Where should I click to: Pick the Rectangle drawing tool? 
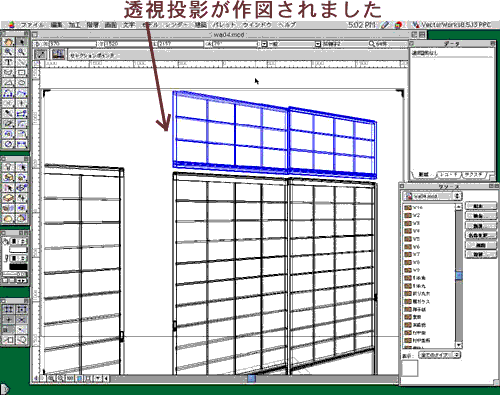pos(22,72)
